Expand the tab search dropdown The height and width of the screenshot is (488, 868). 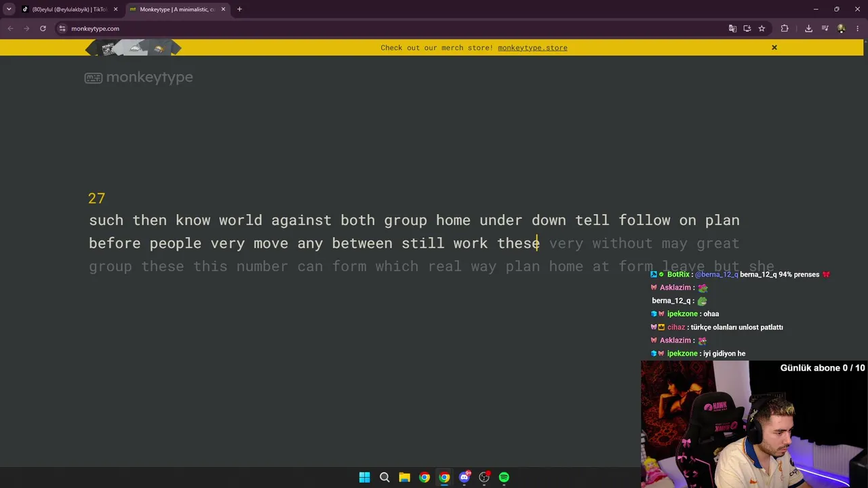pos(9,9)
